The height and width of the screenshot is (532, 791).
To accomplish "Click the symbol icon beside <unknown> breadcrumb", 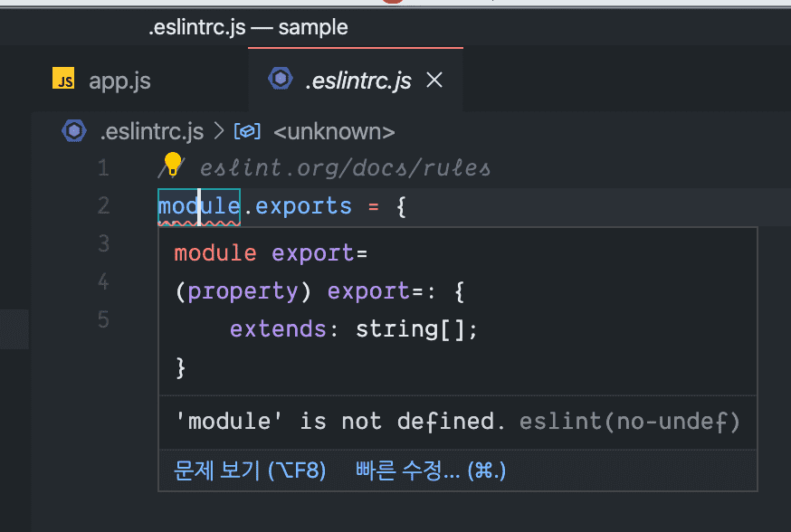I will (x=247, y=131).
